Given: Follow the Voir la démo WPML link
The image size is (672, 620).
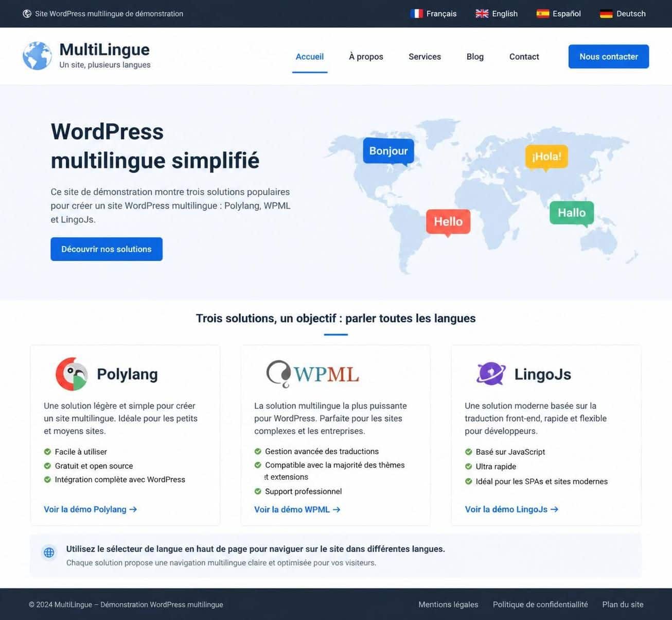Looking at the screenshot, I should point(297,509).
